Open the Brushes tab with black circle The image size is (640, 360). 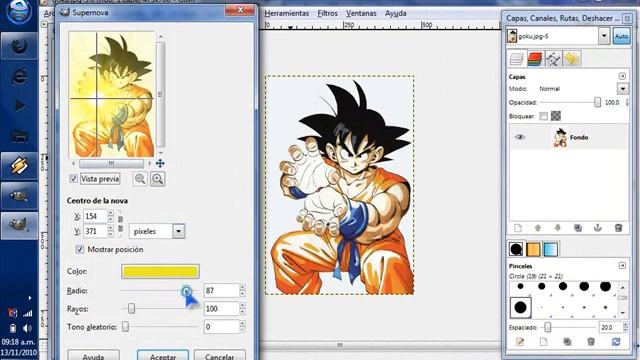tap(516, 249)
